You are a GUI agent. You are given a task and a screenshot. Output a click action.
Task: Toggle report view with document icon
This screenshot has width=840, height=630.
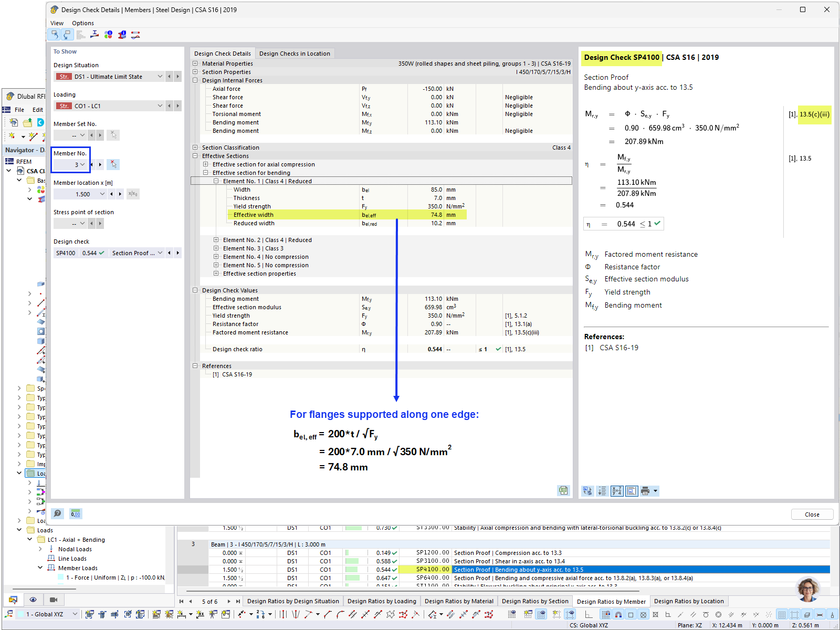pyautogui.click(x=632, y=491)
